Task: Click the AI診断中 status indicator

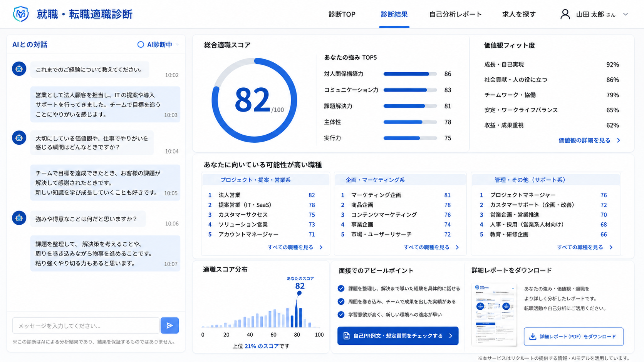Action: 155,45
